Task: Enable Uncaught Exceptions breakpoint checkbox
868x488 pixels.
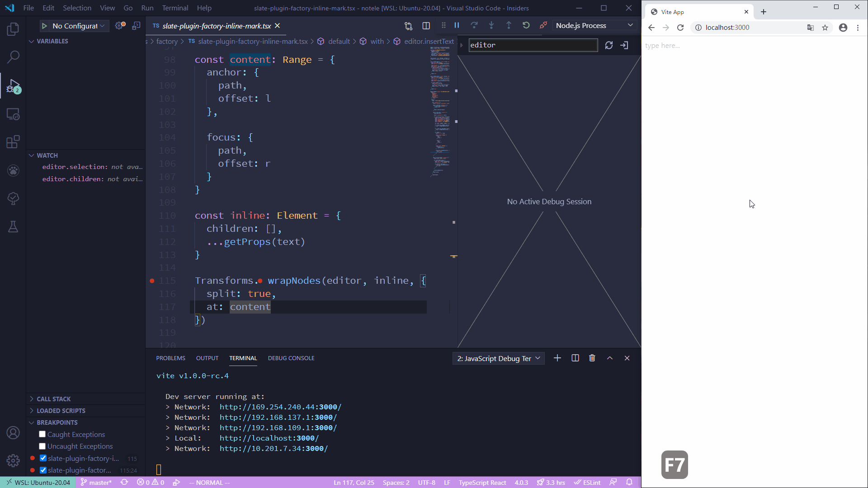Action: coord(42,446)
